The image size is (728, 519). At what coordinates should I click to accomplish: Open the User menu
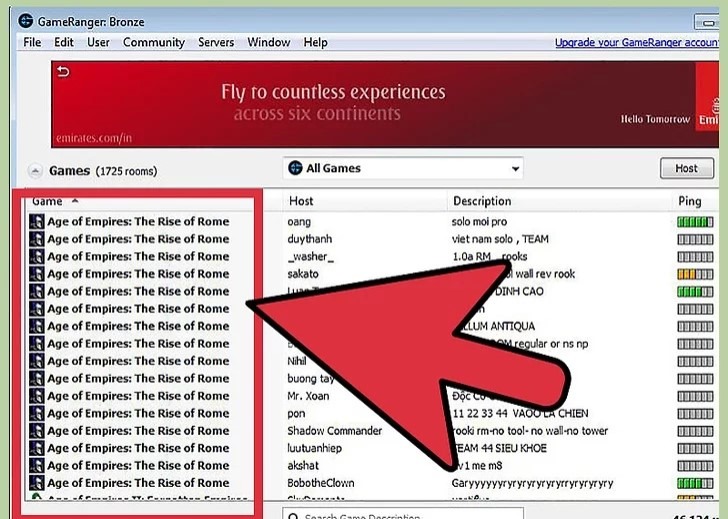click(x=98, y=42)
